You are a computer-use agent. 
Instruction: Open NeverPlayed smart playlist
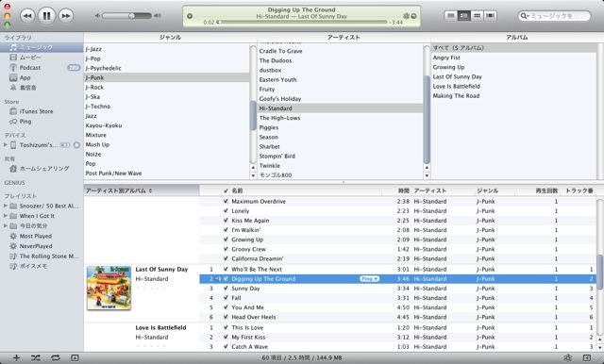[36, 246]
